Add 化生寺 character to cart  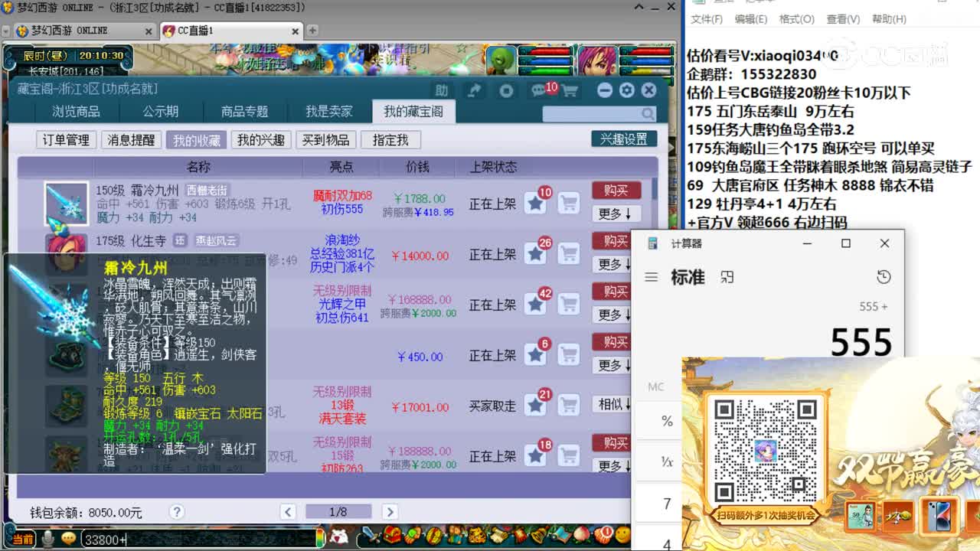tap(568, 254)
